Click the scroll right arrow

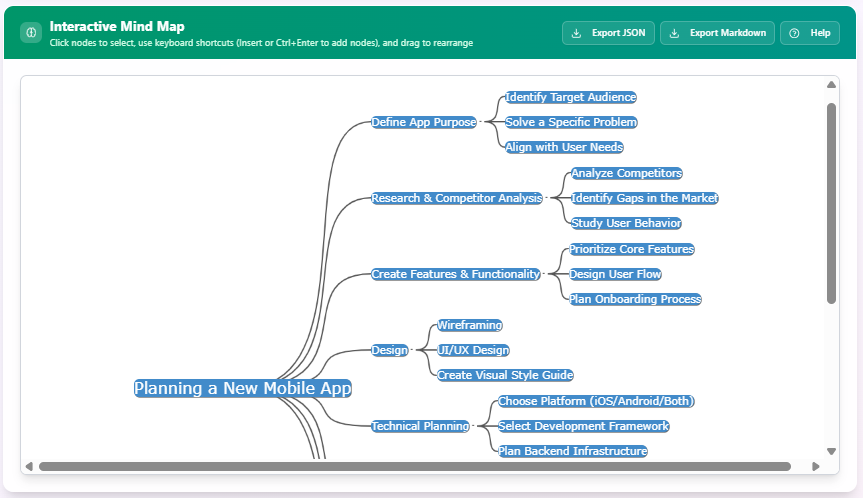pyautogui.click(x=816, y=466)
